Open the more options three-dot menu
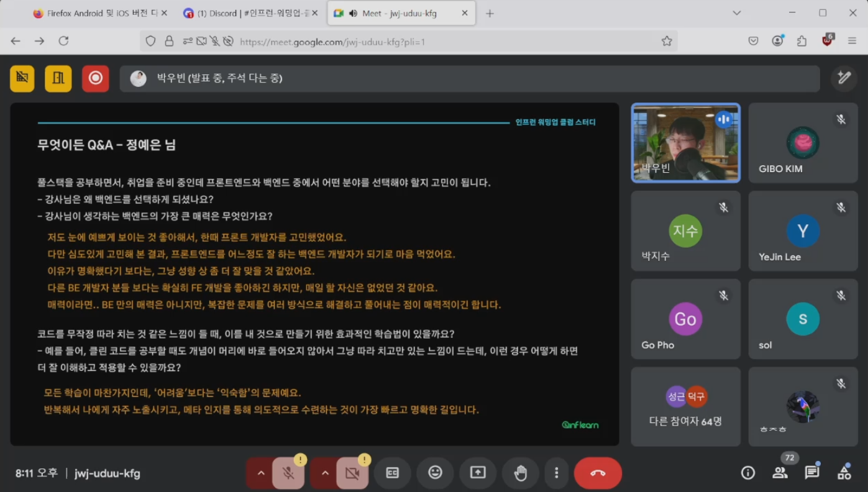The image size is (868, 492). click(x=556, y=473)
